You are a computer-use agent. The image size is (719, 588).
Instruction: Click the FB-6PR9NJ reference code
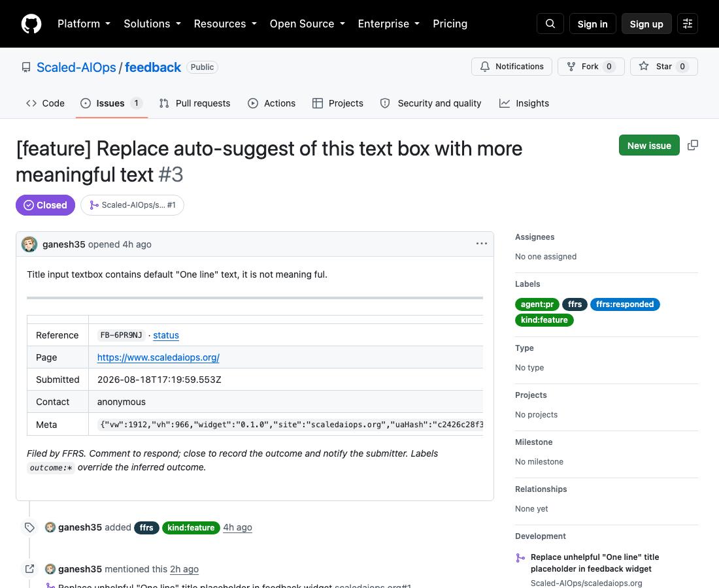pyautogui.click(x=121, y=335)
